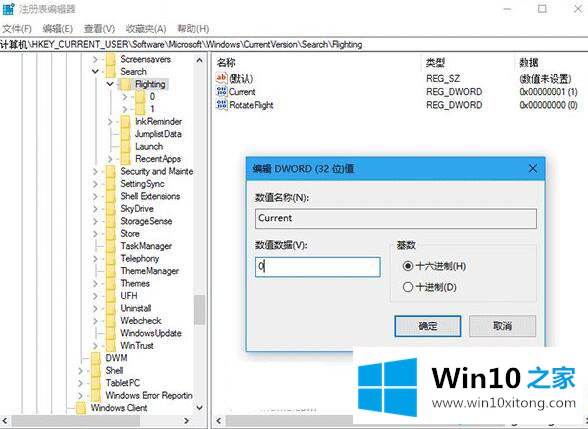Click the ThemeManager folder icon
Viewport: 588px width, 429px height.
point(111,271)
